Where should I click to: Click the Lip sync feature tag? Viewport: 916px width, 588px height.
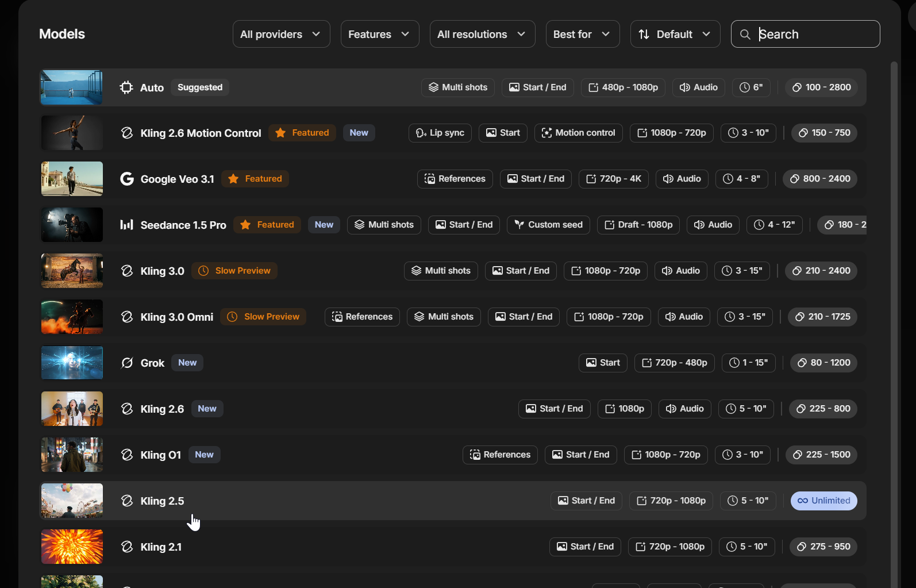click(440, 133)
